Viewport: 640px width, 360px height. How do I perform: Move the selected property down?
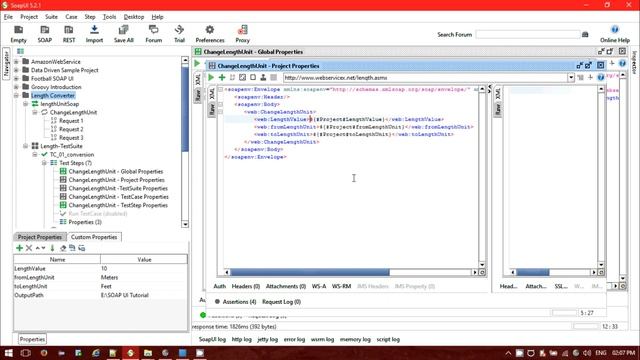pos(43,248)
